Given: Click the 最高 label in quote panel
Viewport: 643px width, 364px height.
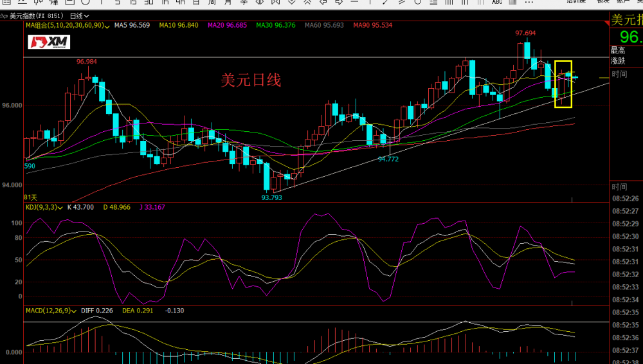Looking at the screenshot, I should pos(618,50).
